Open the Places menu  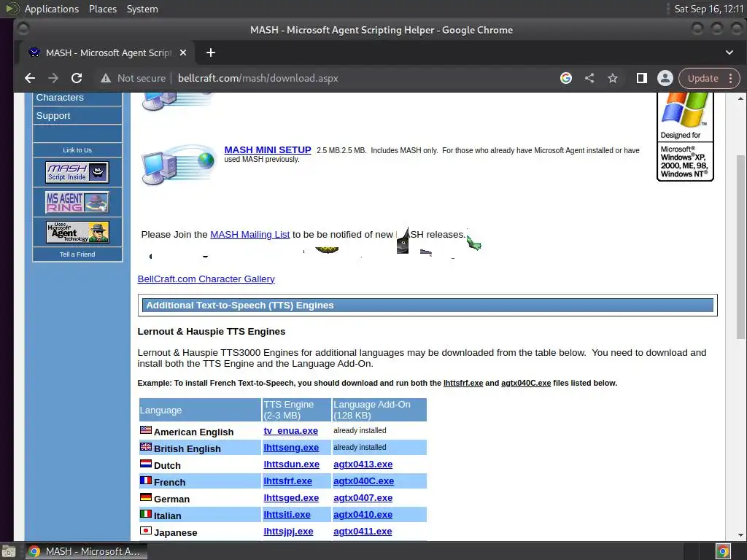102,9
